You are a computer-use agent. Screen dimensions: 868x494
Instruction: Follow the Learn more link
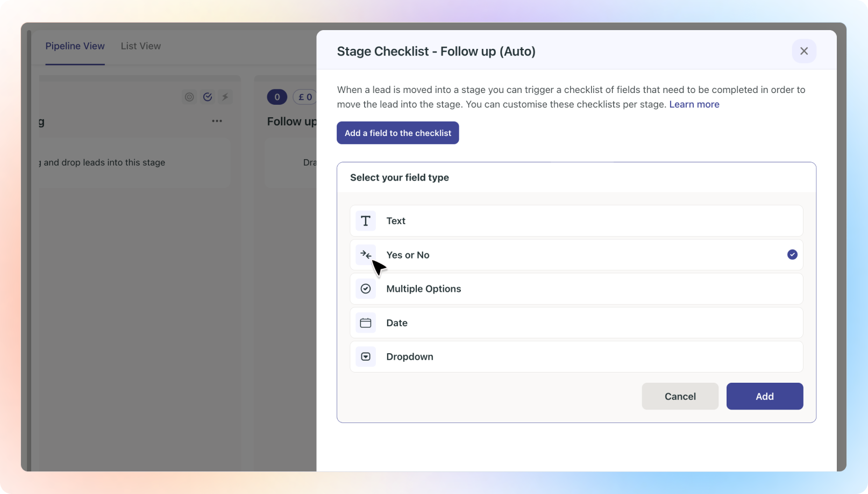tap(694, 104)
